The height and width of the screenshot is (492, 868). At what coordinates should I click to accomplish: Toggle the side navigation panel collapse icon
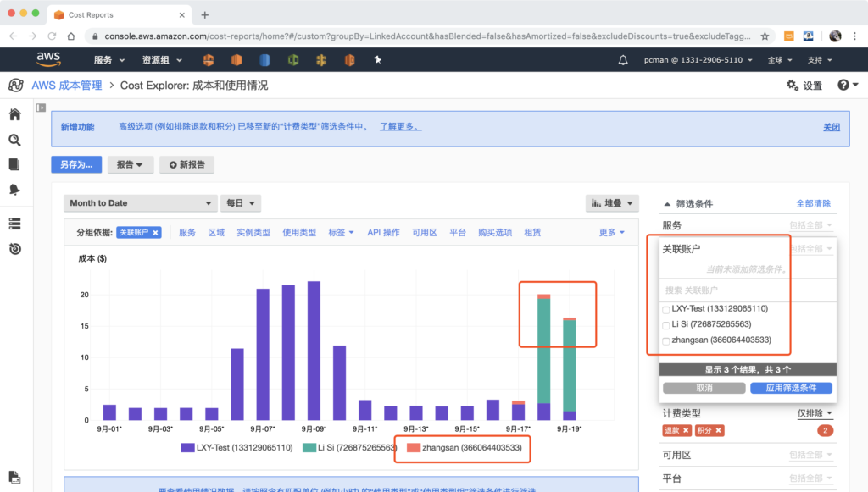coord(41,108)
